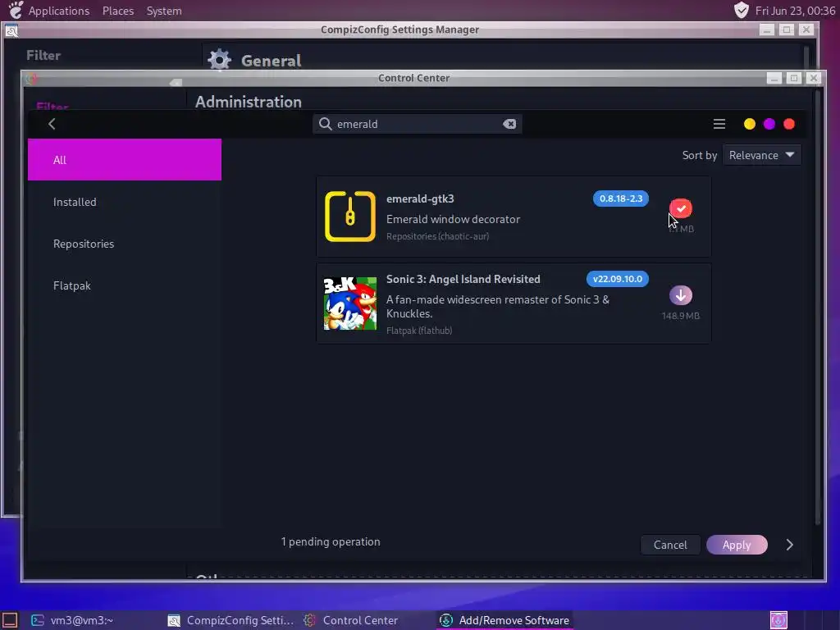Viewport: 840px width, 630px height.
Task: Click Flatpak (flathub) source label
Action: 419,331
